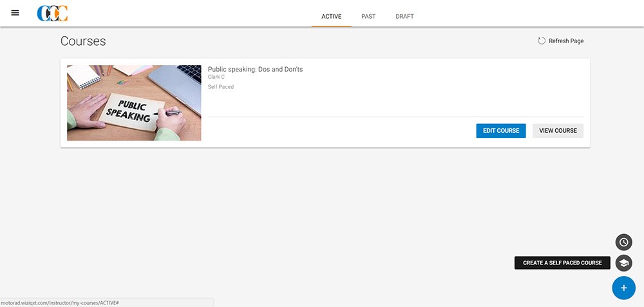Open the DRAFT courses tab
Viewport: 644px width, 307px height.
click(404, 16)
